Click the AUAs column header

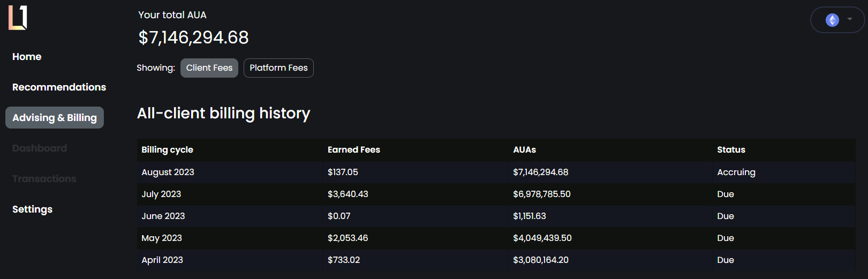[x=524, y=150]
